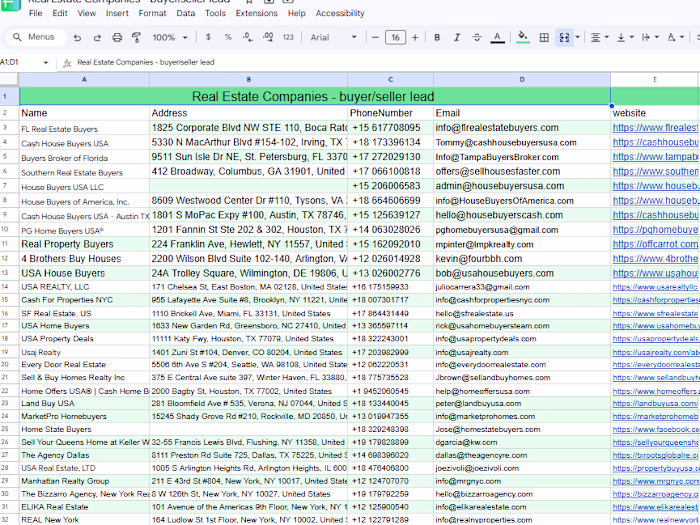Image resolution: width=700 pixels, height=525 pixels.
Task: Click cell Manhattan Realty Group
Action: [x=84, y=481]
